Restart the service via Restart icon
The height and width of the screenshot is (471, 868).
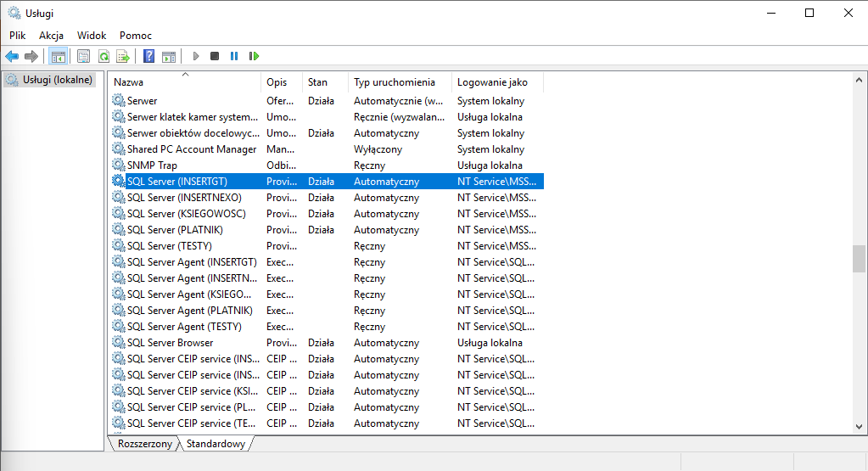[254, 56]
